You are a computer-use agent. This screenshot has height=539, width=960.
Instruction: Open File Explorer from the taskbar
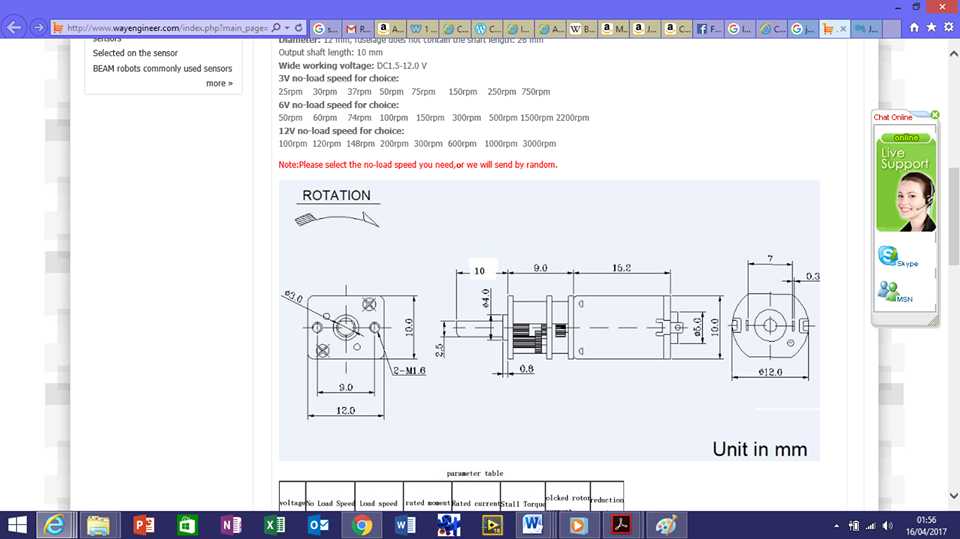(98, 525)
